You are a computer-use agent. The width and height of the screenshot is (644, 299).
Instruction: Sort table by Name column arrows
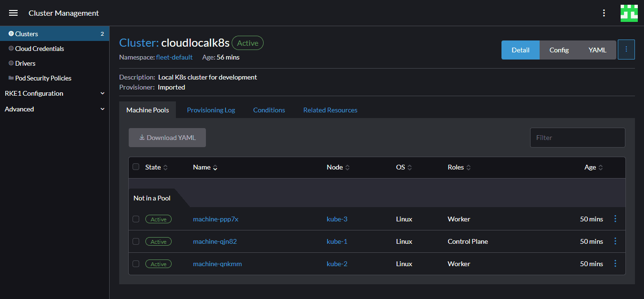[x=215, y=168]
